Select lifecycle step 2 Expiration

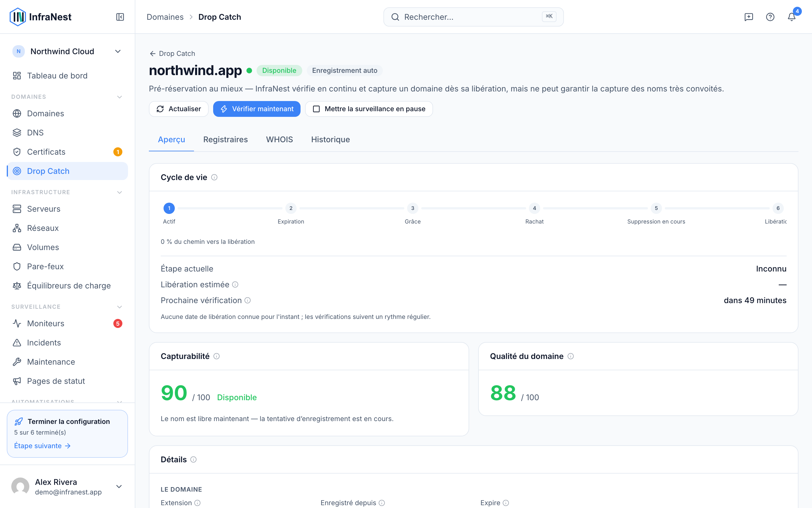tap(291, 208)
